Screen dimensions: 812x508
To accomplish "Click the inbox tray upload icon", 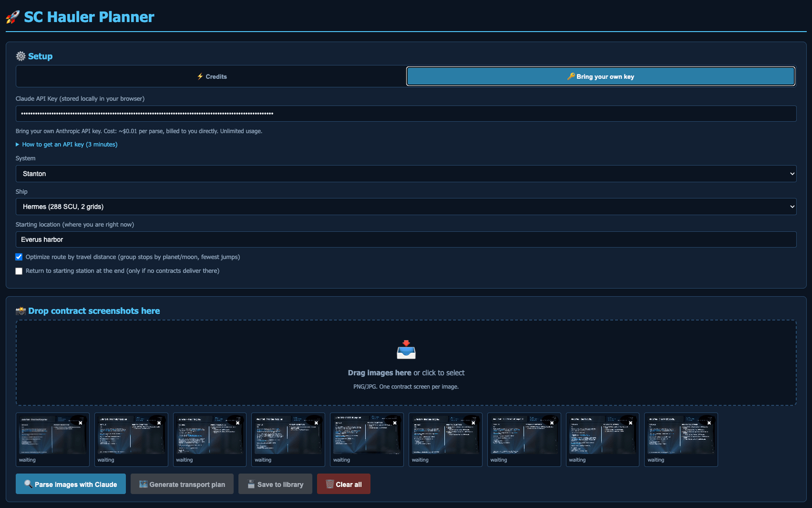I will (x=406, y=350).
